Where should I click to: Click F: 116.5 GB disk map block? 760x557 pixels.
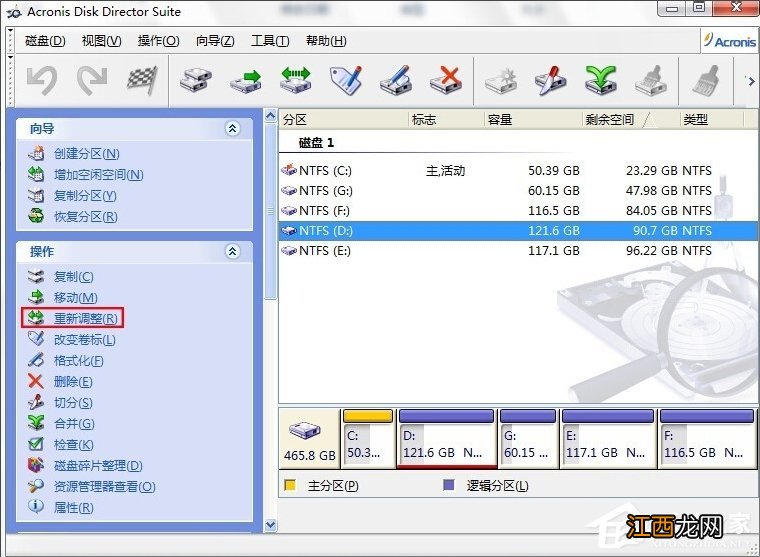point(707,439)
